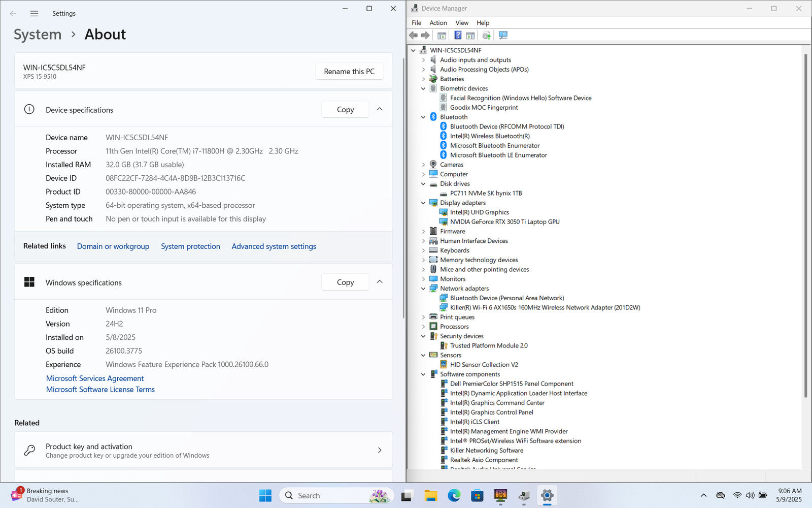Open Wi-Fi network tray icon
The image size is (812, 508).
click(737, 495)
